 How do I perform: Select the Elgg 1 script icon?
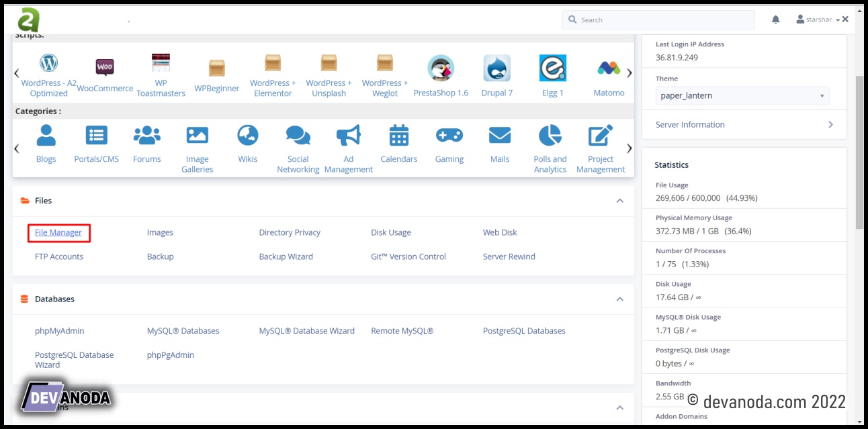pyautogui.click(x=552, y=68)
